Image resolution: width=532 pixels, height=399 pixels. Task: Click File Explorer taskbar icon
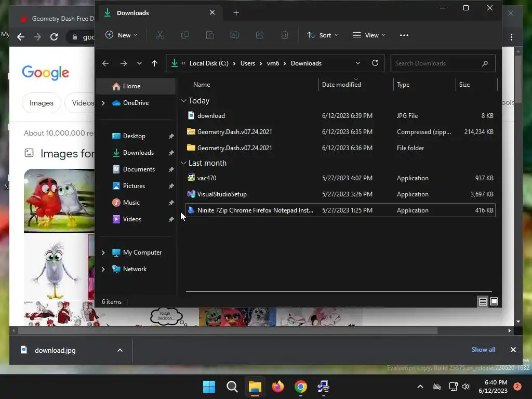pos(255,387)
